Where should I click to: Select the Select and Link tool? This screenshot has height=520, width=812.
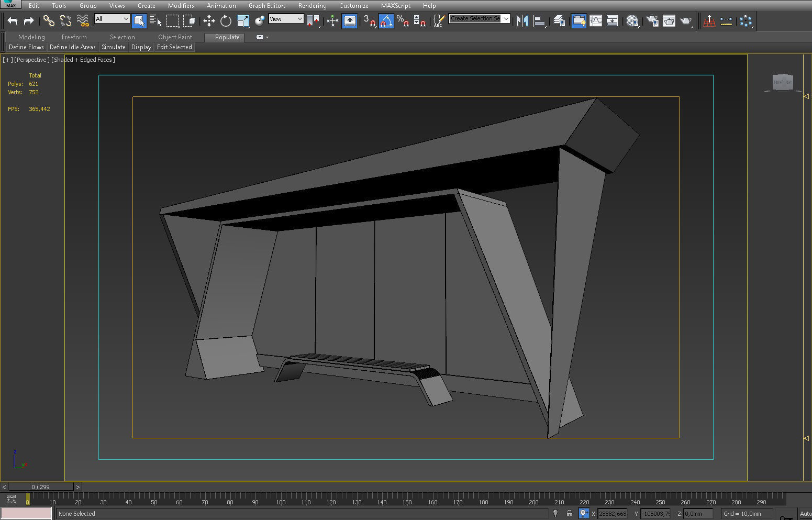click(x=49, y=21)
